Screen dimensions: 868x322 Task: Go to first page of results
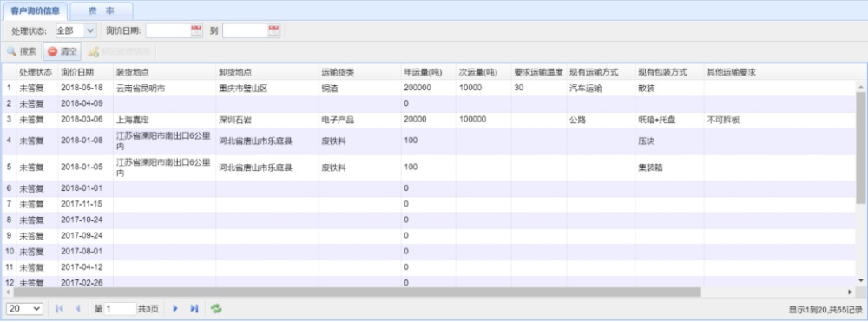coord(59,309)
